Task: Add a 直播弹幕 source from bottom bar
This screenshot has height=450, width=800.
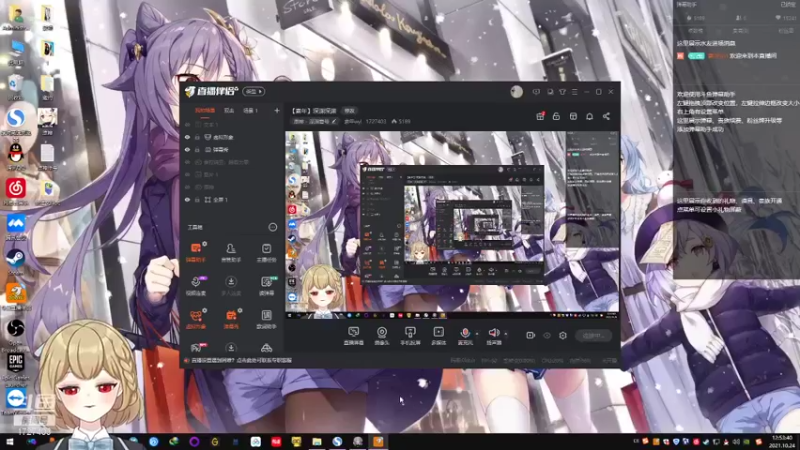Action: click(354, 336)
